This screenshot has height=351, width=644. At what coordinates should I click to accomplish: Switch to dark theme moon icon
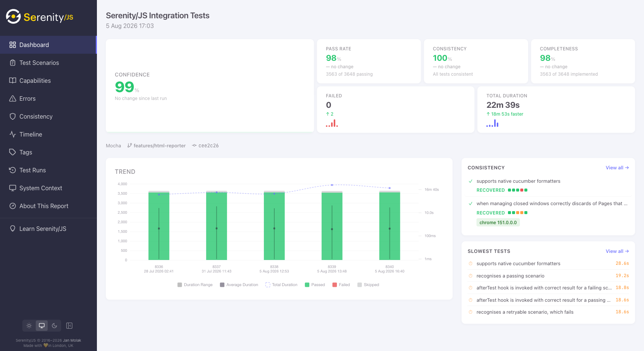tap(54, 326)
